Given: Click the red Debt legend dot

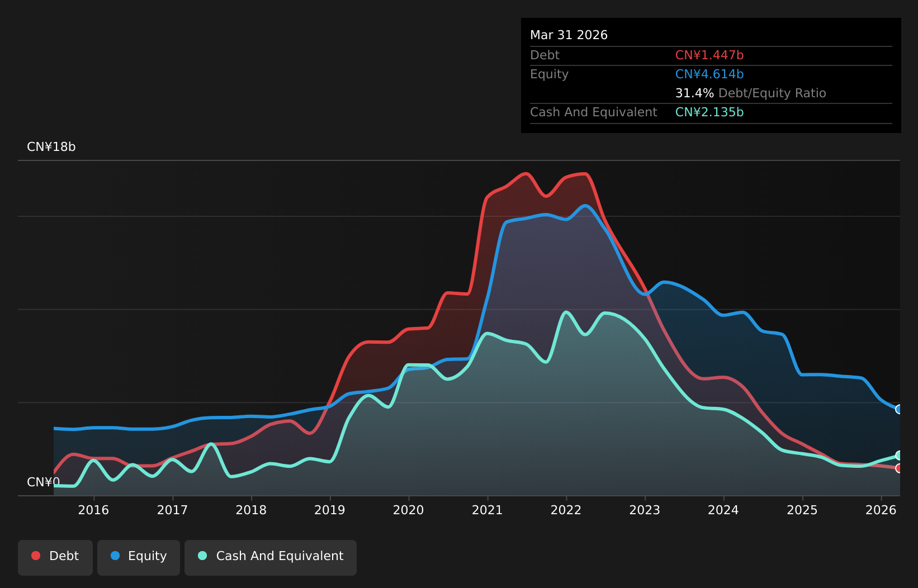Looking at the screenshot, I should 36,556.
